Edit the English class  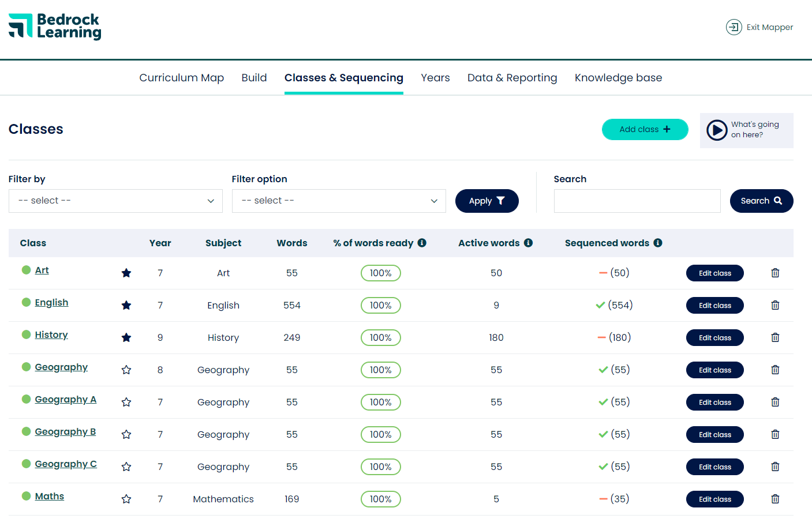click(715, 305)
